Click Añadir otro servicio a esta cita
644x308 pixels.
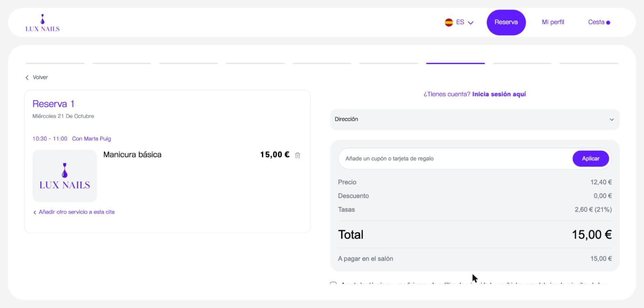pos(74,212)
